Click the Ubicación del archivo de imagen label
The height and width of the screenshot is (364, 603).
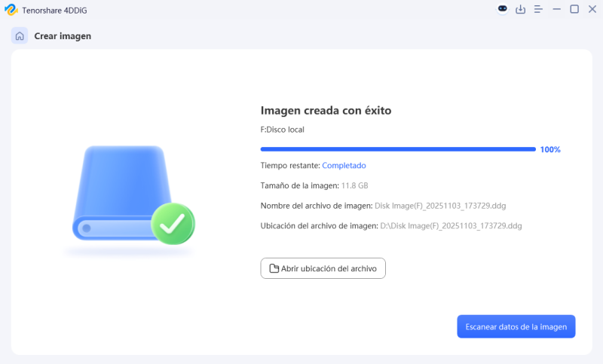(319, 225)
